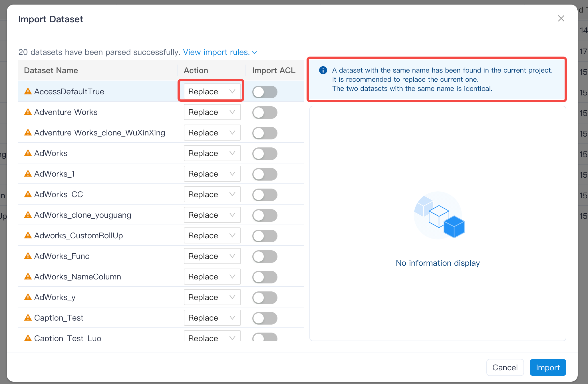Screen dimensions: 588x384
Task: Click the warning icon beside AdWorks_y
Action: point(28,297)
